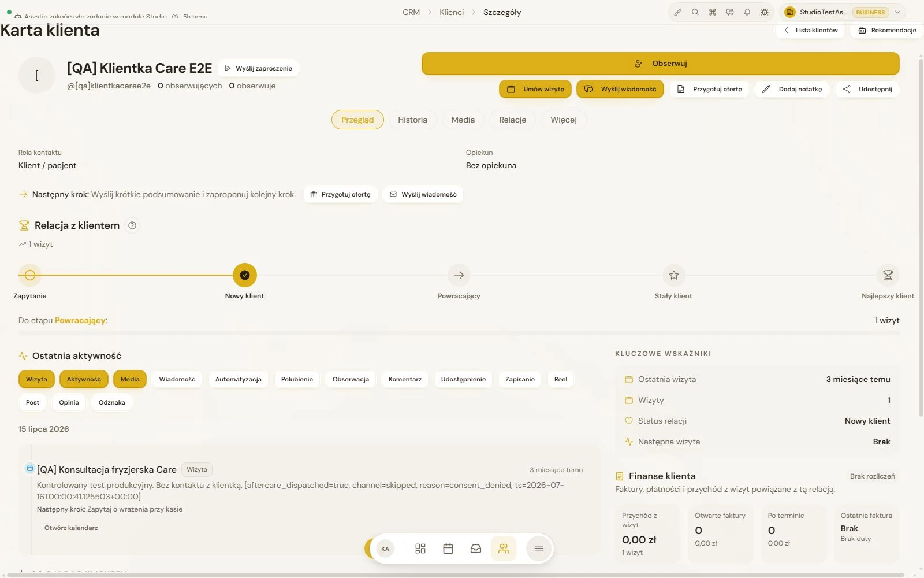Switch to the Historia tab
924x578 pixels.
(x=412, y=120)
